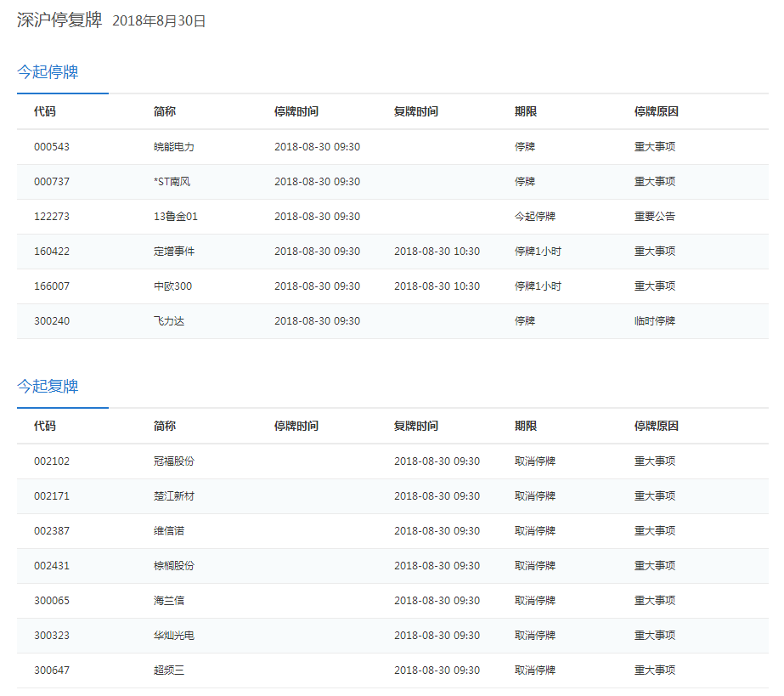Open the 维信诺 stock entry

(169, 531)
